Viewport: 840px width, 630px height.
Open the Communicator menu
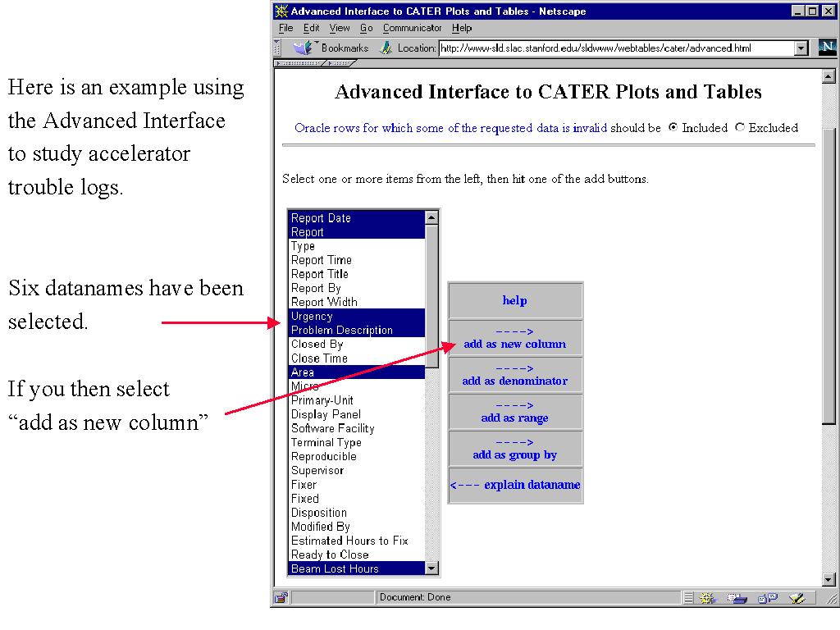(x=412, y=28)
